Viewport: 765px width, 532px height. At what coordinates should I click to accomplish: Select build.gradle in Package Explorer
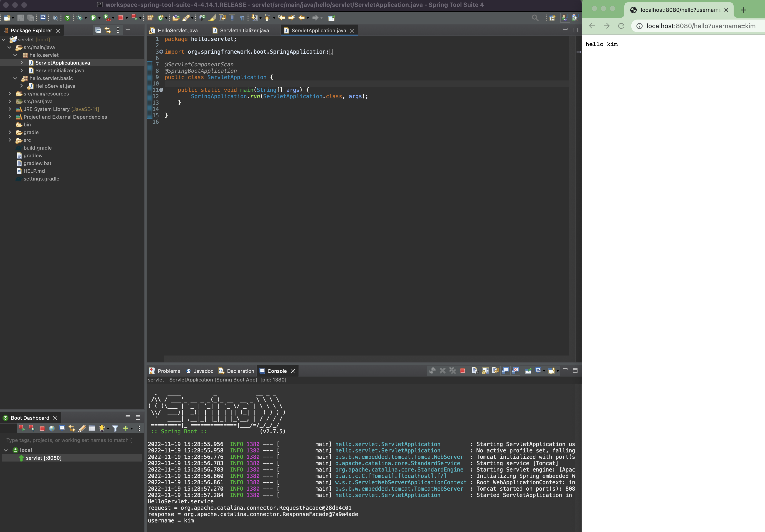click(x=37, y=148)
